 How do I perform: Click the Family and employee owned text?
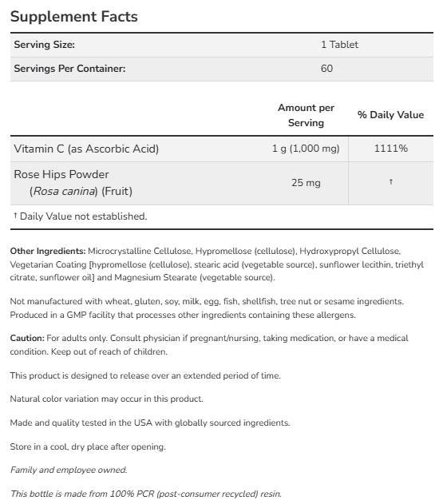pos(69,470)
